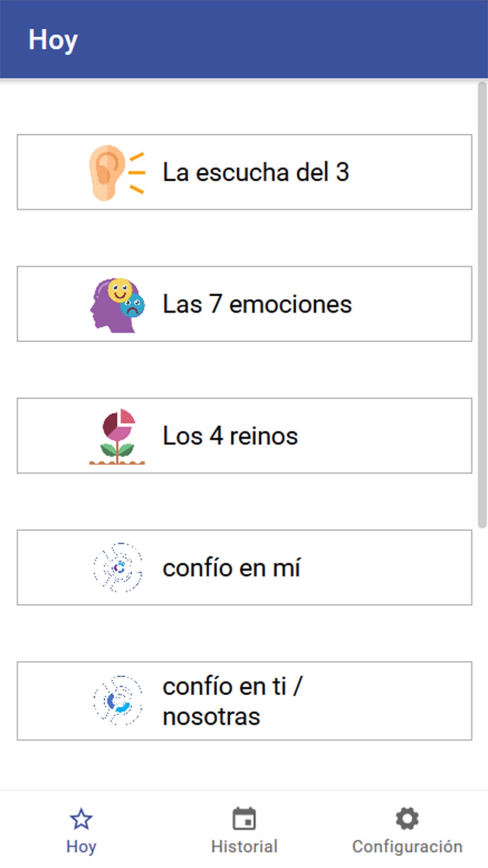Tap the star icon in bottom navigation
This screenshot has width=488, height=868.
tap(81, 819)
